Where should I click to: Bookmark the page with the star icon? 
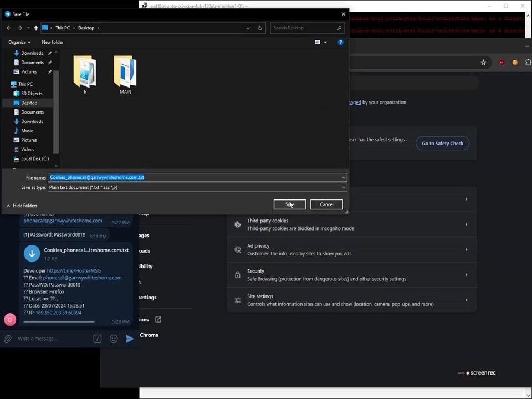point(483,63)
